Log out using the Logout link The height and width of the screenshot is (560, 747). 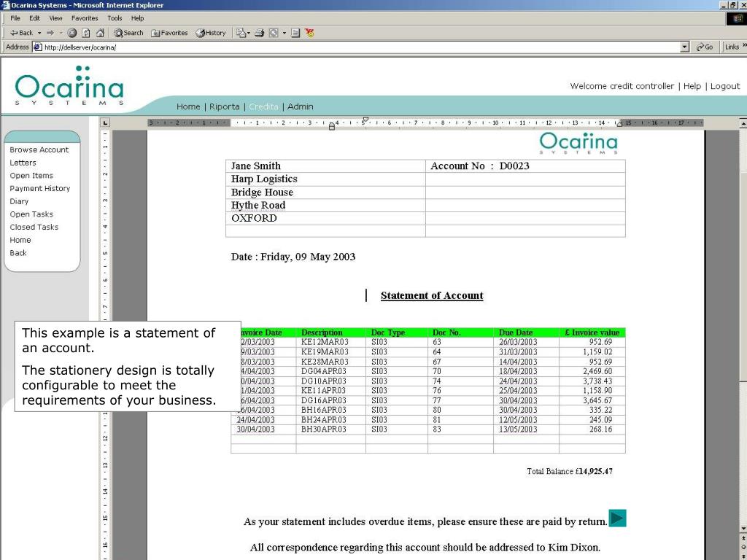(x=725, y=86)
